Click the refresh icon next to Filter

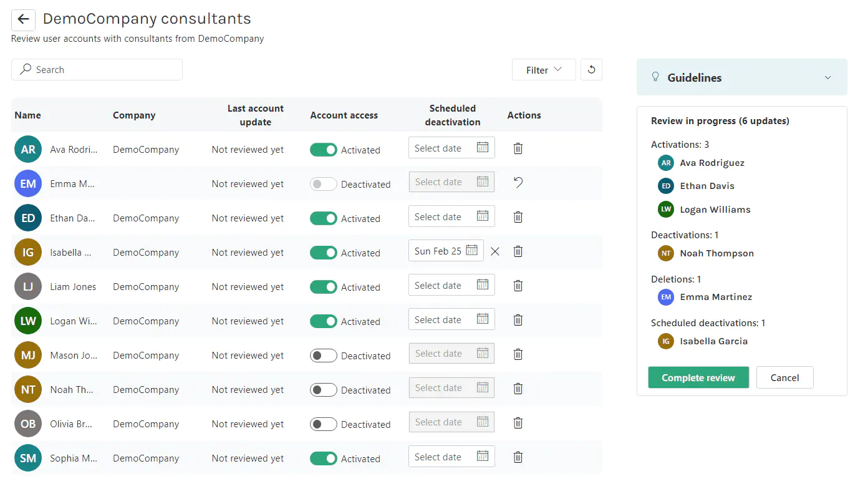tap(591, 70)
